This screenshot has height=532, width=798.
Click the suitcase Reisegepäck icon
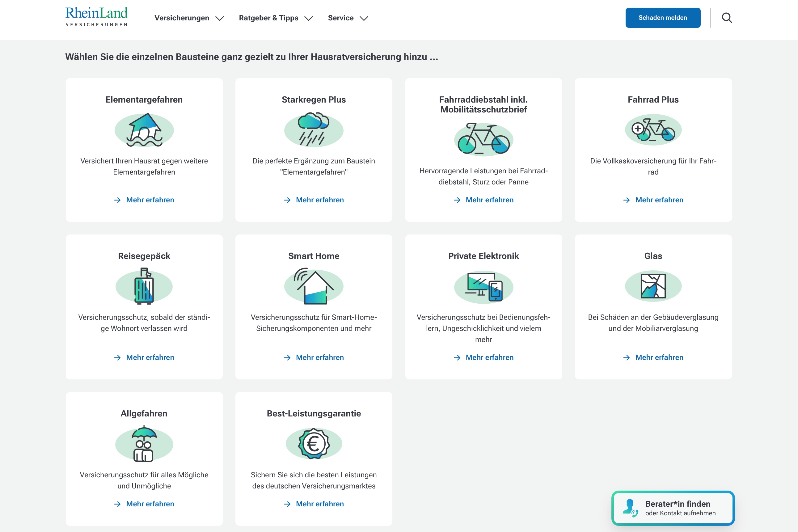click(x=144, y=286)
